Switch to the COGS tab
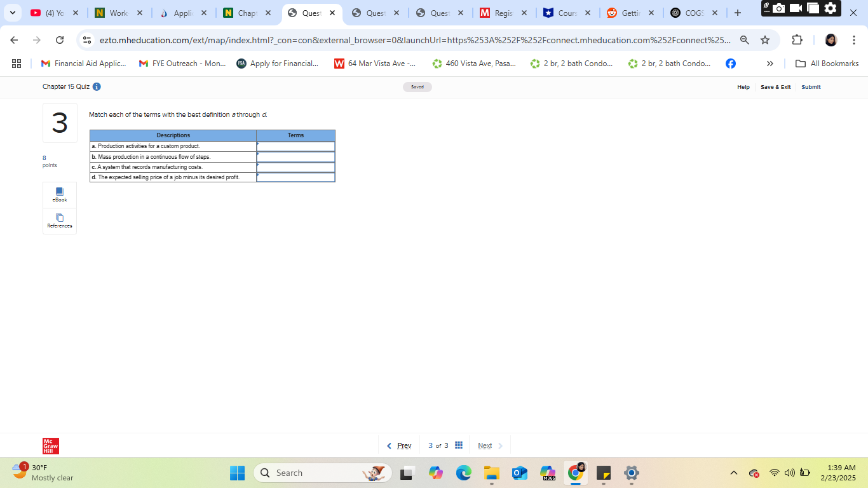The height and width of the screenshot is (488, 868). [695, 13]
